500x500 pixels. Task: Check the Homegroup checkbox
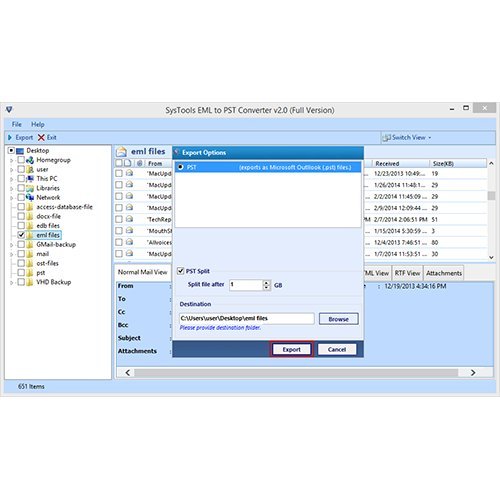(21, 160)
